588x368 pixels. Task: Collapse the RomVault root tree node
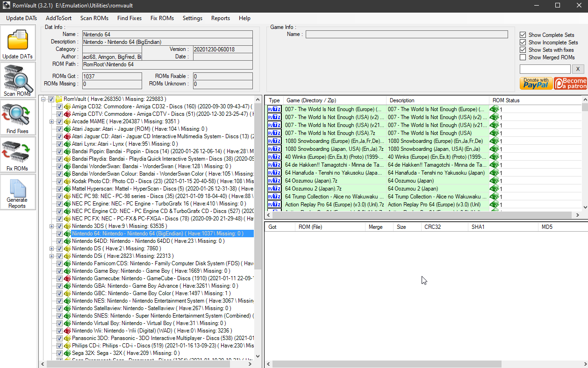44,99
